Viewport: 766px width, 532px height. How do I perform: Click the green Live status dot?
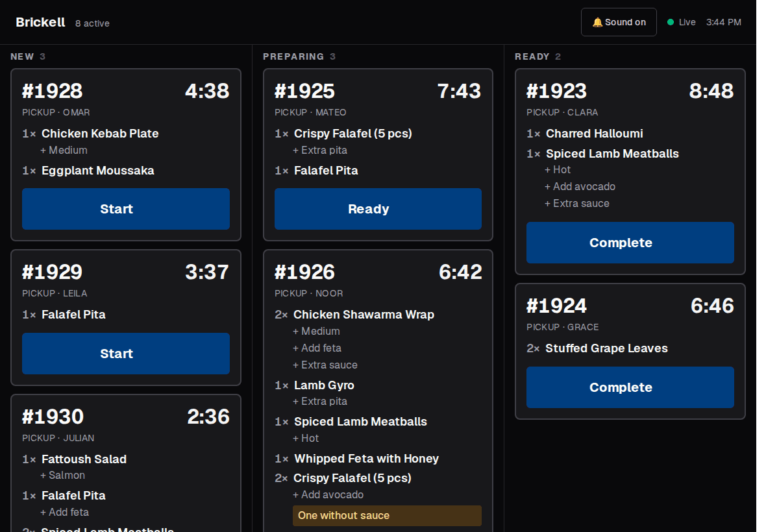670,22
